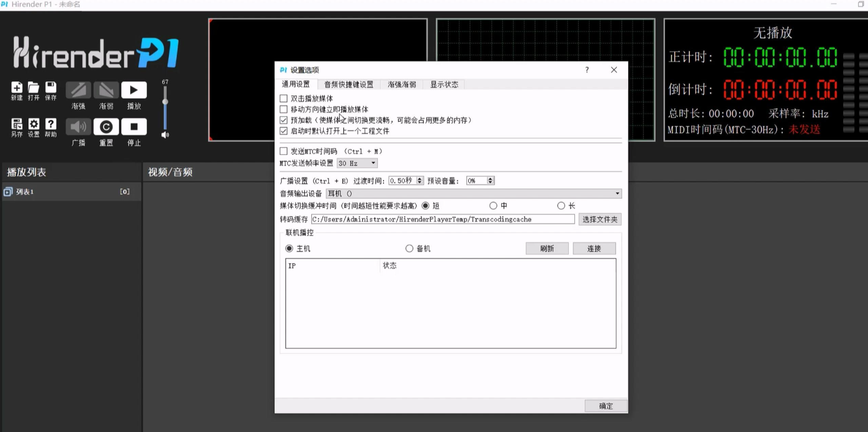Restore the main window size
Image resolution: width=868 pixels, height=432 pixels.
(x=861, y=4)
